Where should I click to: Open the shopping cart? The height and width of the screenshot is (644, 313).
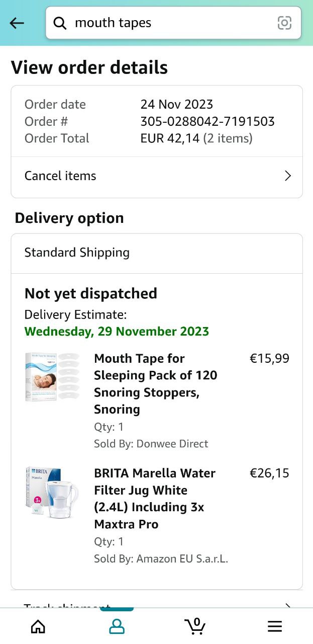pos(195,626)
